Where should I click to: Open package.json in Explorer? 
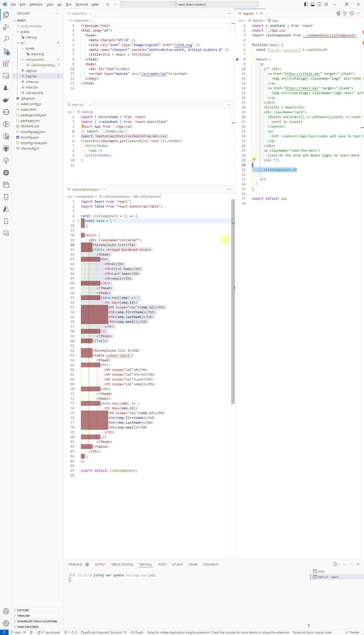30,121
